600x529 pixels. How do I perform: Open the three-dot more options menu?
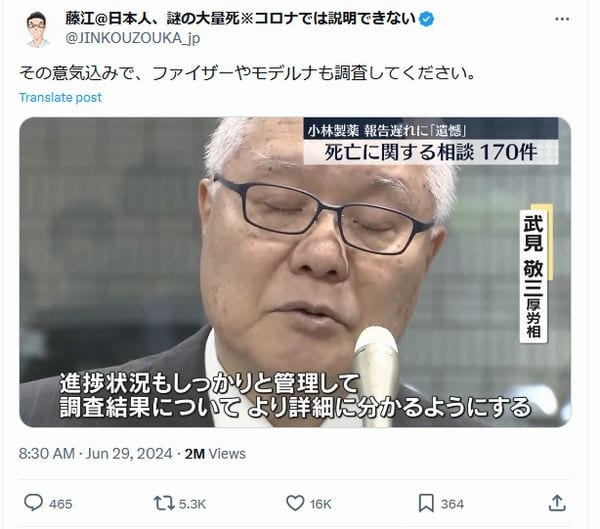[562, 19]
